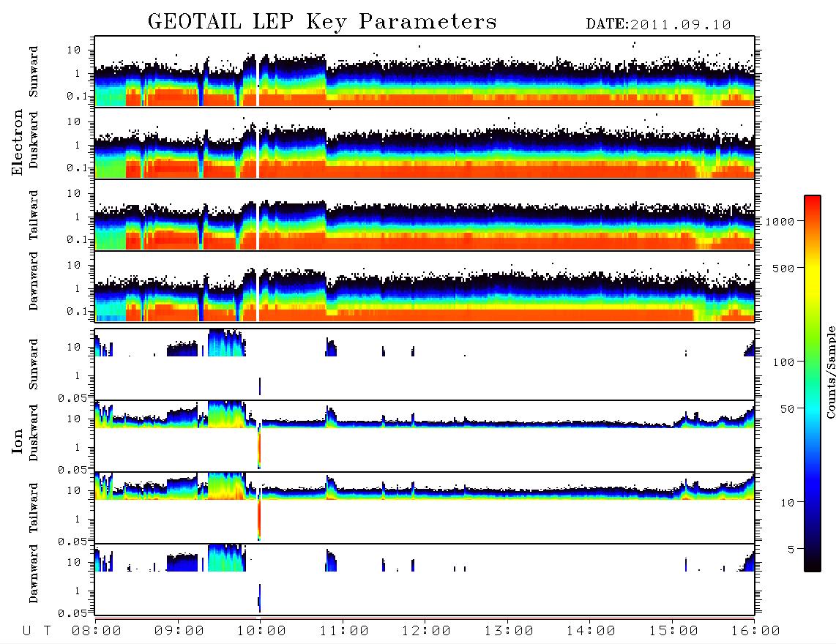Click inside the Electron Dawnward spectrogram panel

click(425, 286)
